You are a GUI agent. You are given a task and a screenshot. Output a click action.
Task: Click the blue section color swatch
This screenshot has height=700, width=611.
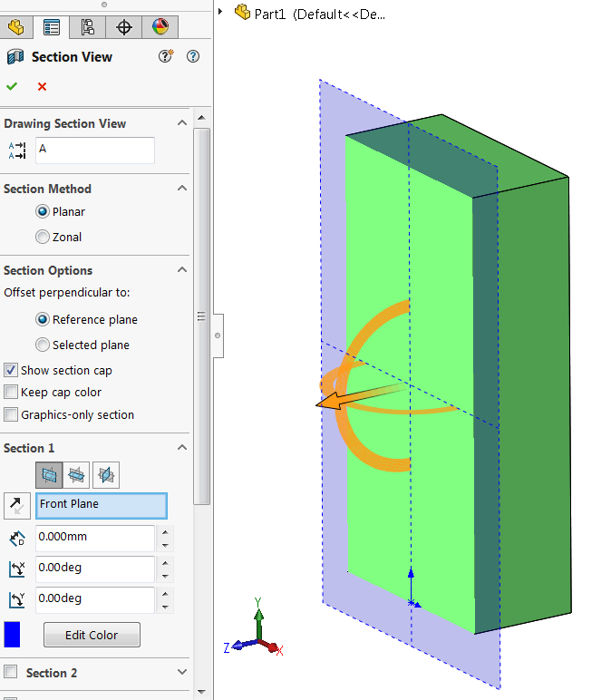tap(12, 635)
